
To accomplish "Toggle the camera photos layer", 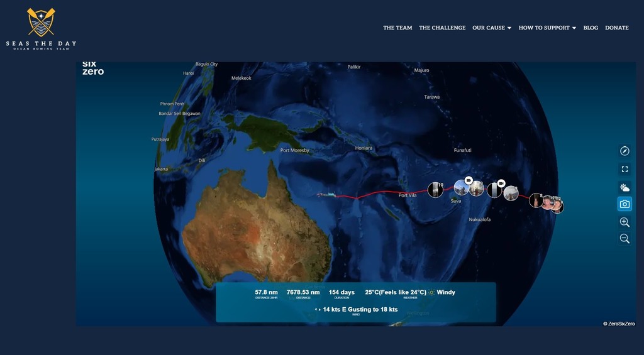I will [625, 204].
